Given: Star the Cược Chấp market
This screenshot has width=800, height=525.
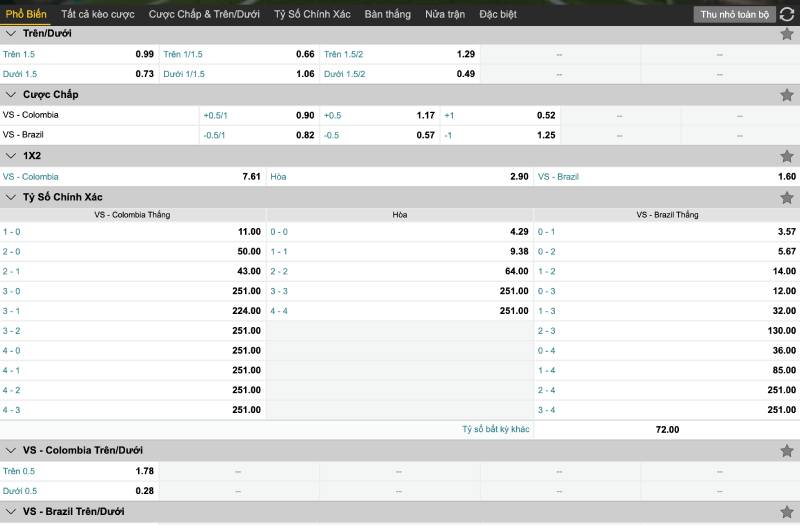Looking at the screenshot, I should pyautogui.click(x=787, y=95).
